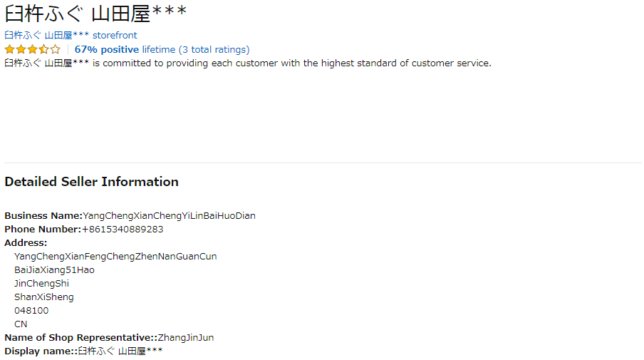Image resolution: width=644 pixels, height=360 pixels.
Task: Click the phone number +8615340889283
Action: (123, 229)
